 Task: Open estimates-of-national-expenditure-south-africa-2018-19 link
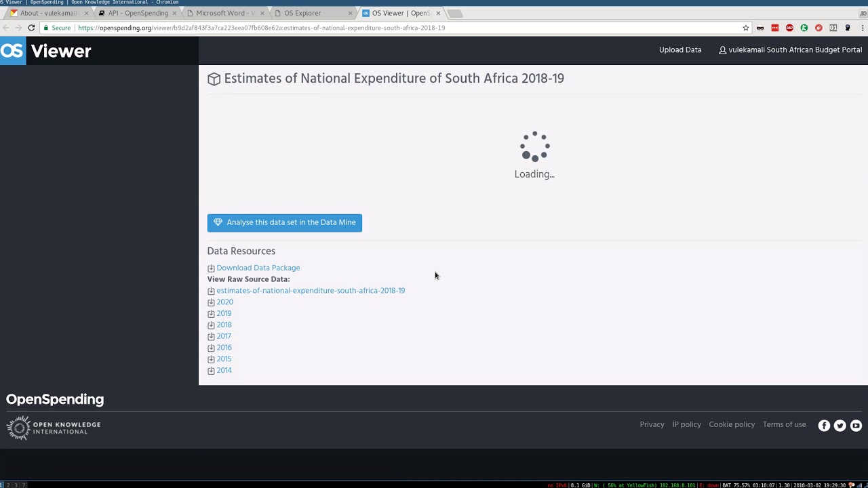pyautogui.click(x=311, y=291)
